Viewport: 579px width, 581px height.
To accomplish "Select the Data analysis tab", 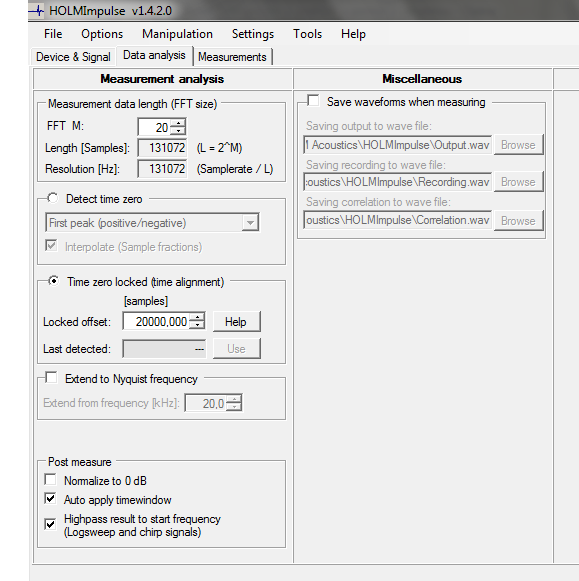I will tap(154, 56).
